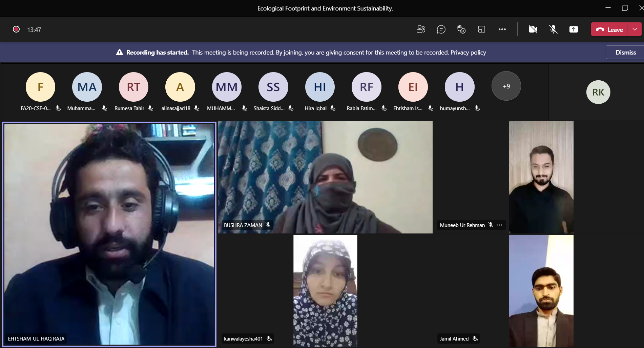Viewport: 644px width, 348px height.
Task: Open more options for Muneeb Ur Rehman
Action: (x=499, y=225)
